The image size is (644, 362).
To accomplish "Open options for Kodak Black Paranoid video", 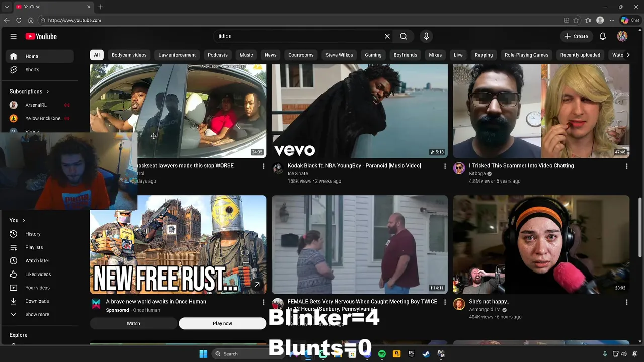I will point(445,166).
